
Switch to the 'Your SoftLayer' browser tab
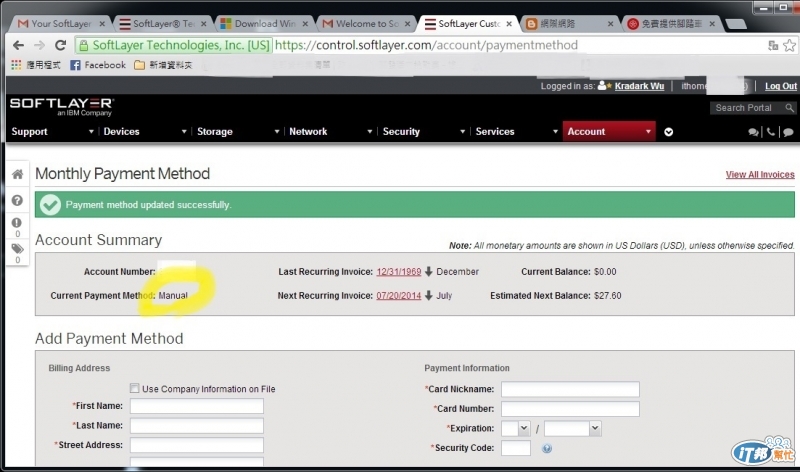(60, 23)
